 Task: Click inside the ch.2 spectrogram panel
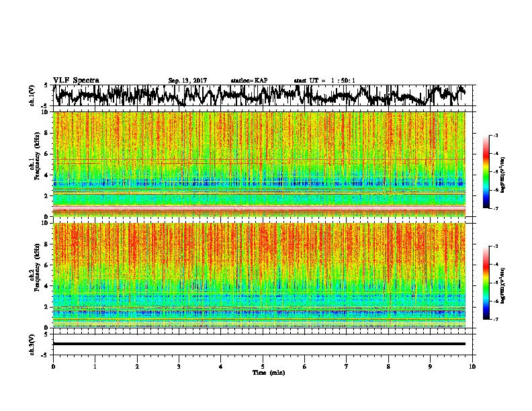[x=259, y=275]
